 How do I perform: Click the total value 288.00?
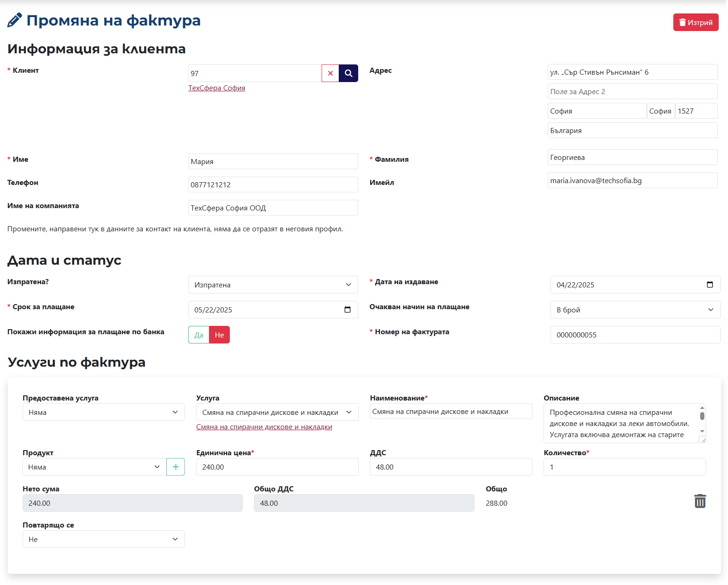click(496, 503)
